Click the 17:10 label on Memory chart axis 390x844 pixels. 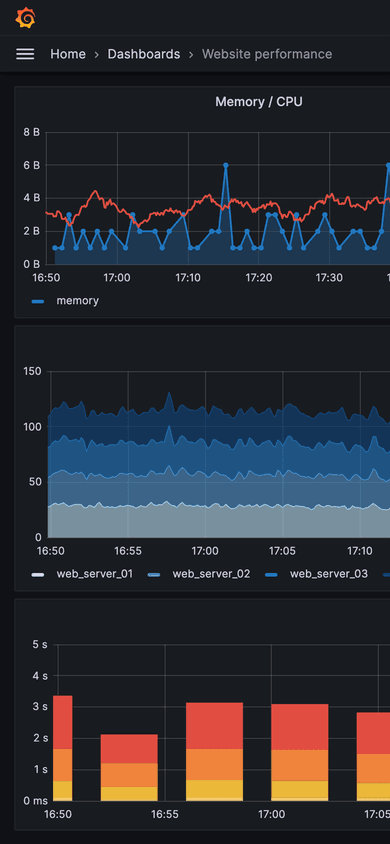coord(188,278)
